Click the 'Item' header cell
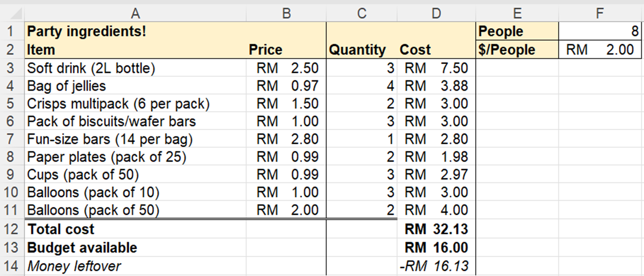 135,50
